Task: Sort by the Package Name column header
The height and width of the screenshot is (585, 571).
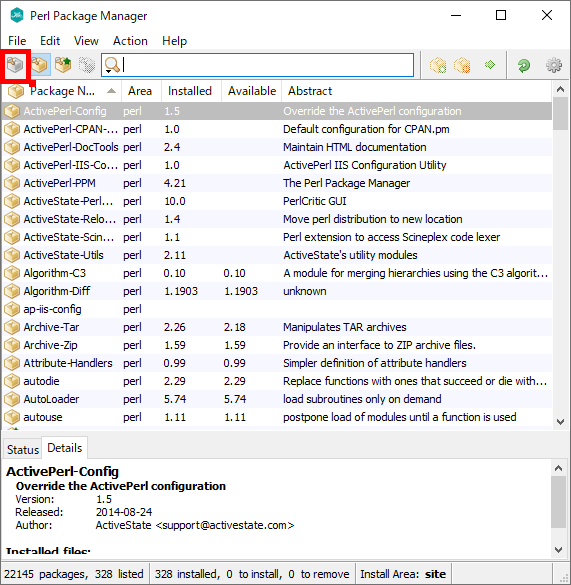Action: tap(62, 91)
